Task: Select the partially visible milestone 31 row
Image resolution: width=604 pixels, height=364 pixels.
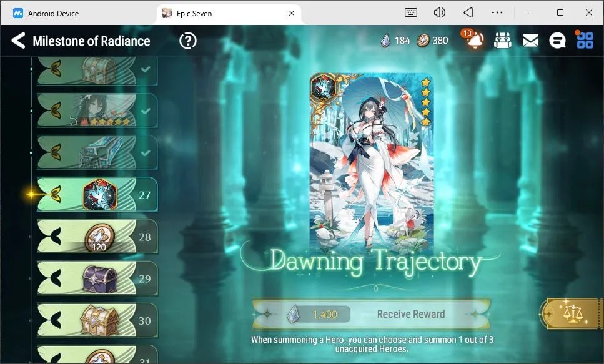Action: coord(97,355)
